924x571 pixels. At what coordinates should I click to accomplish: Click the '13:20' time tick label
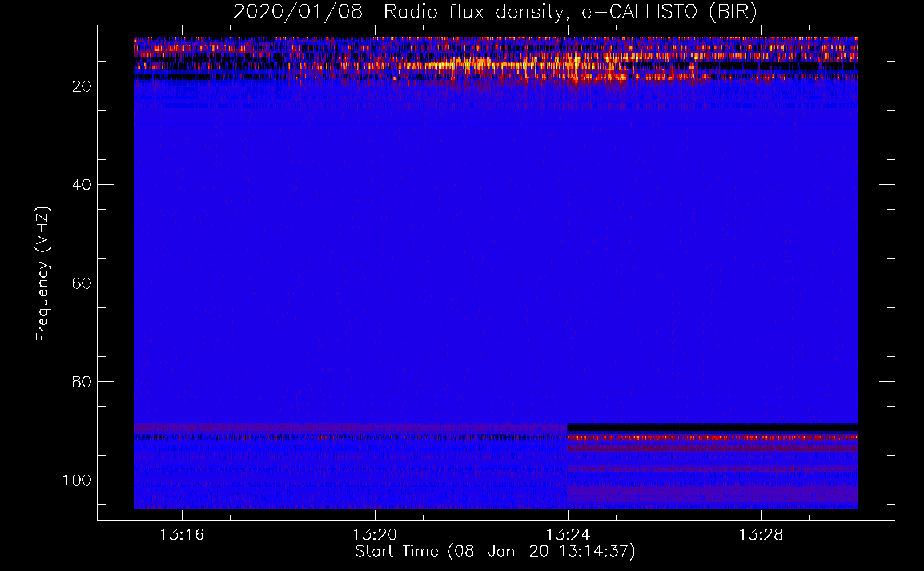tap(375, 535)
